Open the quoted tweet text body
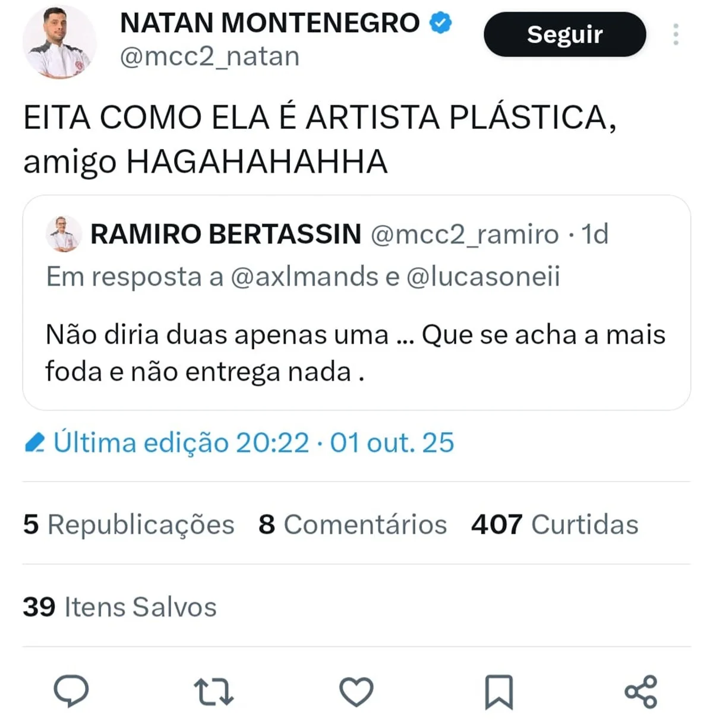 [x=355, y=353]
